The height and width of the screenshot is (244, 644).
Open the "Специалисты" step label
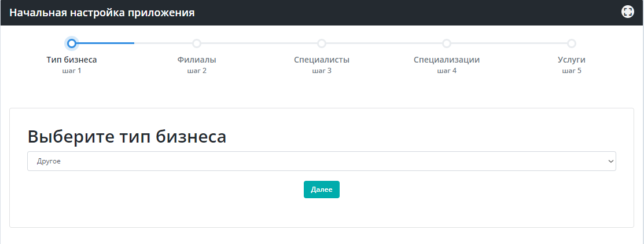[x=322, y=60]
